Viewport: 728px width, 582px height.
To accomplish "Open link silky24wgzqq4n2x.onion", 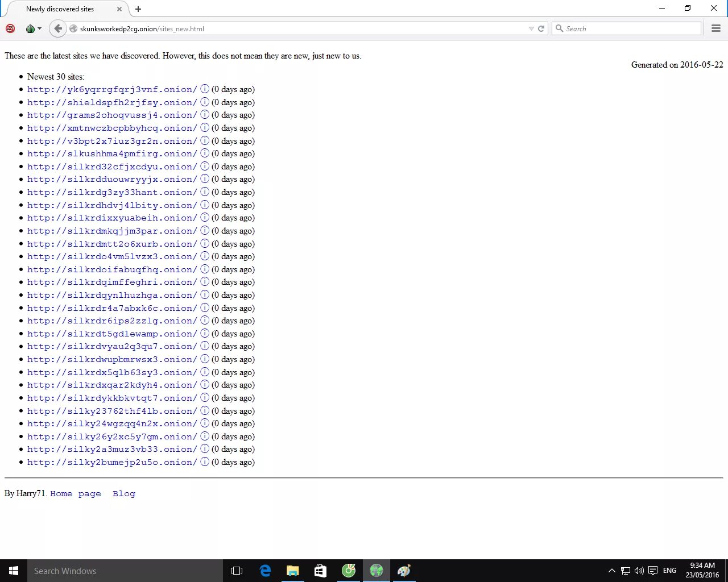I will 112,423.
